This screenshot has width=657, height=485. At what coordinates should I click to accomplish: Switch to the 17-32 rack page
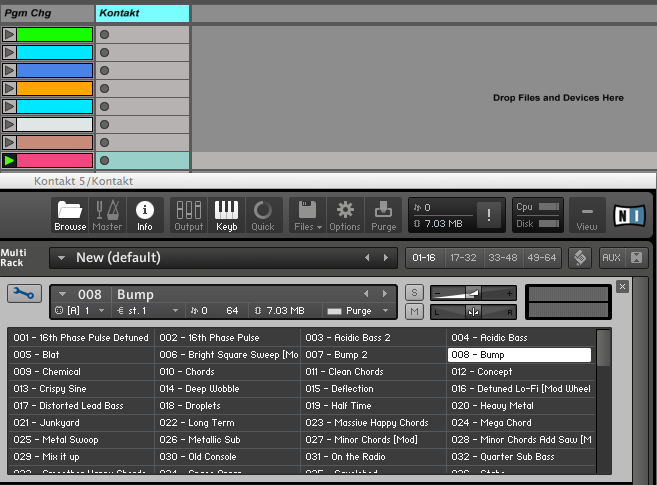(463, 258)
